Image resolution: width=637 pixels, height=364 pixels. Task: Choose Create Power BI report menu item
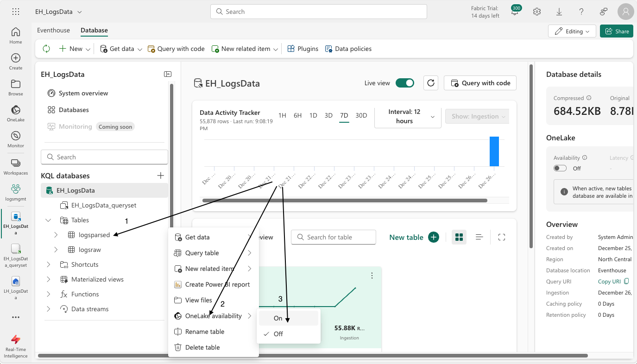[213, 284]
